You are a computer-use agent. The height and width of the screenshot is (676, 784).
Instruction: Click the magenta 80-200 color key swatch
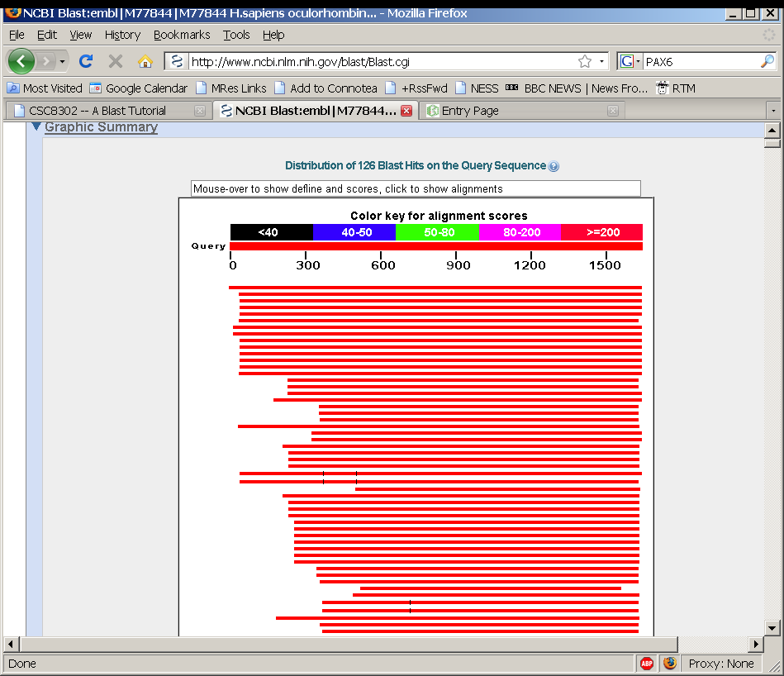[520, 232]
